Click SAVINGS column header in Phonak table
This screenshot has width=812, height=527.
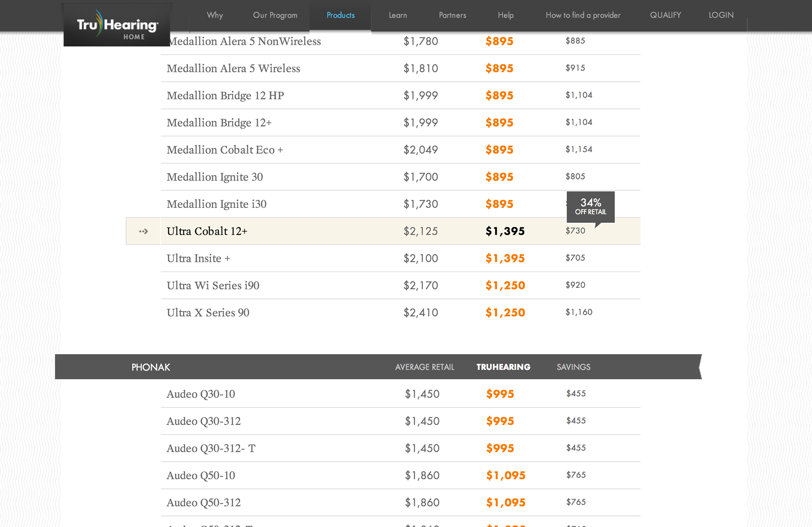(x=573, y=367)
